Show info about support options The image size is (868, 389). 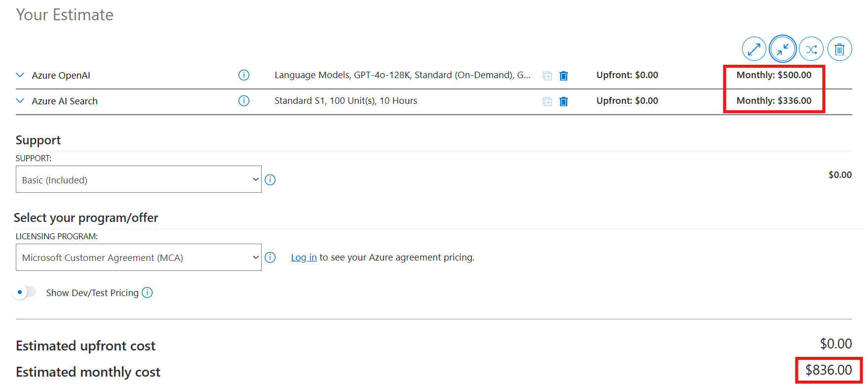270,180
